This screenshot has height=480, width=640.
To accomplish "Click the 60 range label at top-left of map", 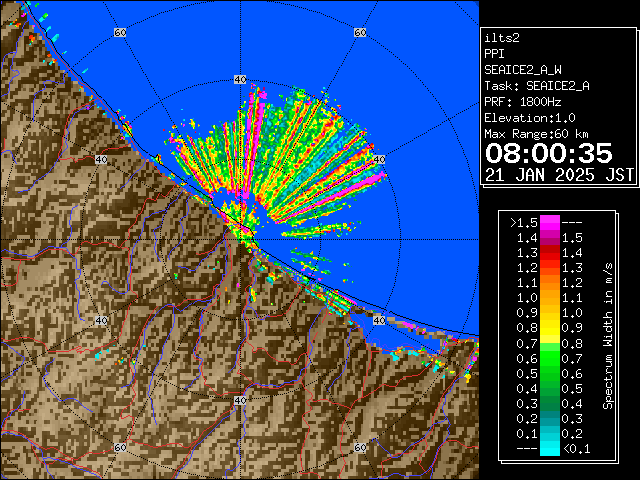I will click(120, 32).
